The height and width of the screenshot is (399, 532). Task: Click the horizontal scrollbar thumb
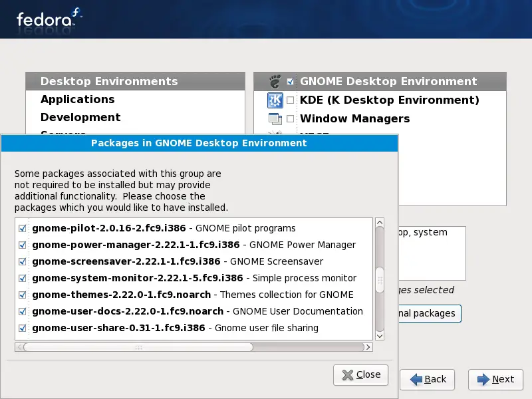click(138, 347)
